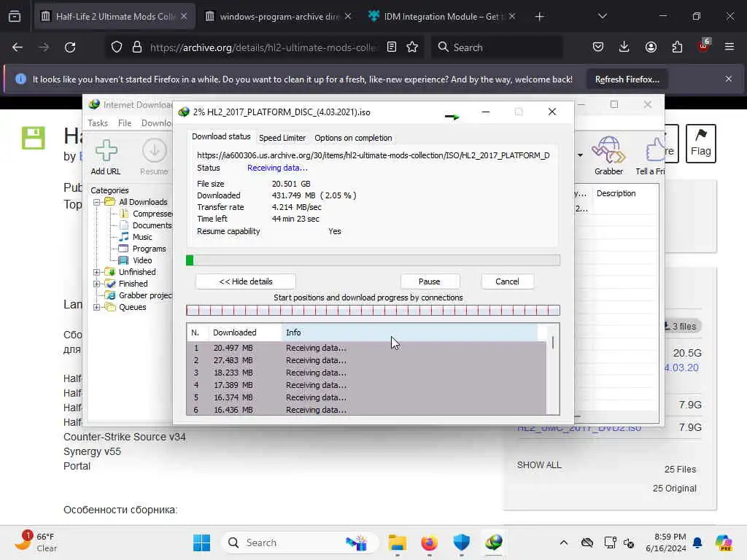Toggle reader view icon in address bar
Image resolution: width=747 pixels, height=560 pixels.
pyautogui.click(x=392, y=47)
